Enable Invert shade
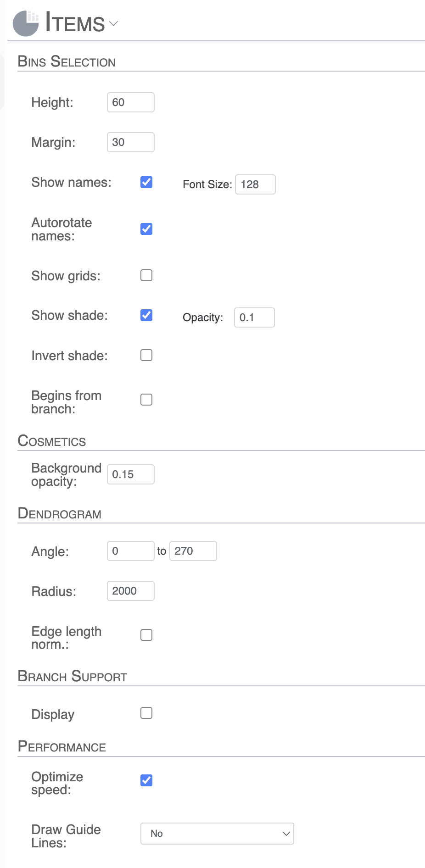 (x=146, y=355)
